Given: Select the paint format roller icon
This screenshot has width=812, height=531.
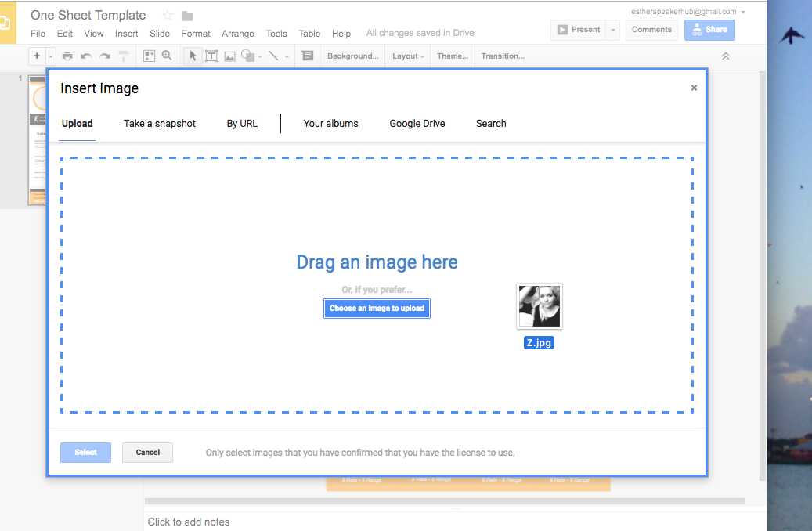Looking at the screenshot, I should 124,56.
